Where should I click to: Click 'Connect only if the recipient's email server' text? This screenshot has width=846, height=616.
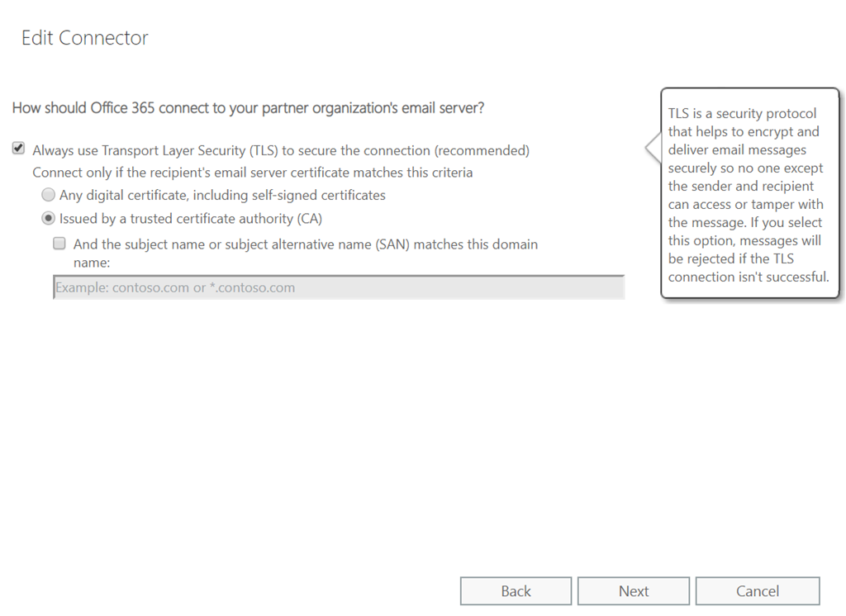pyautogui.click(x=253, y=173)
